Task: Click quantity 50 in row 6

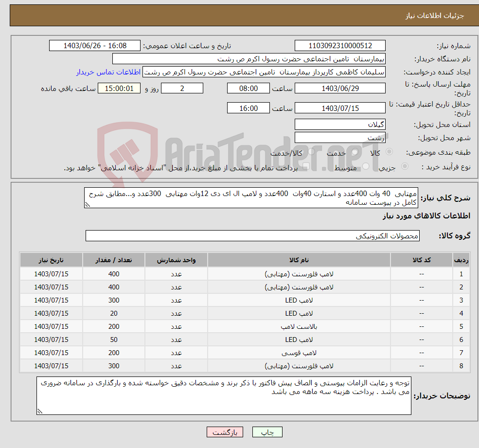Action: click(x=114, y=340)
